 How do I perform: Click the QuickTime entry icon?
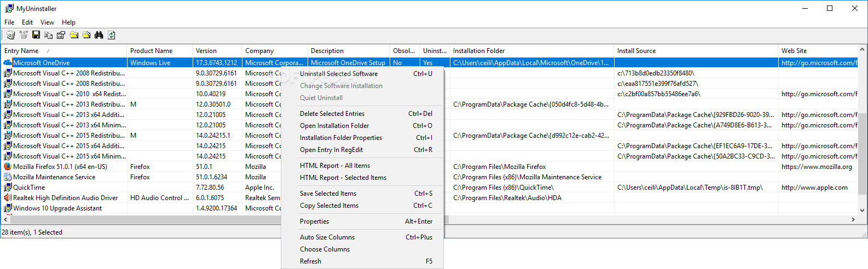[8, 187]
